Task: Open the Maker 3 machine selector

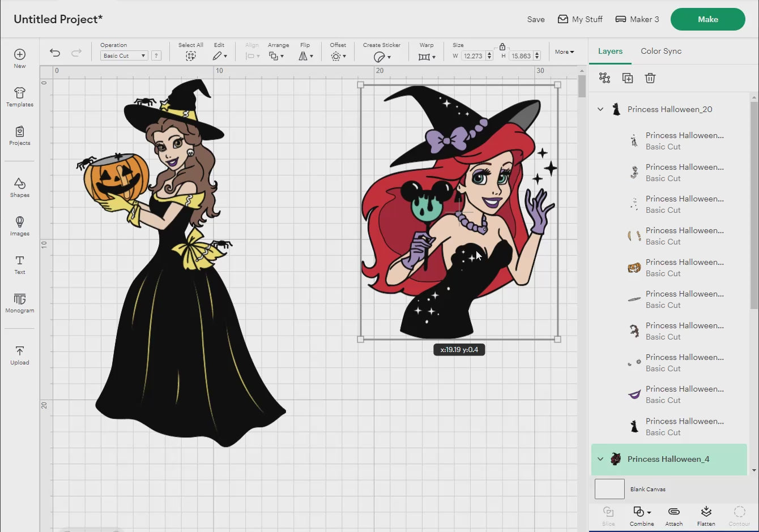Action: coord(637,19)
